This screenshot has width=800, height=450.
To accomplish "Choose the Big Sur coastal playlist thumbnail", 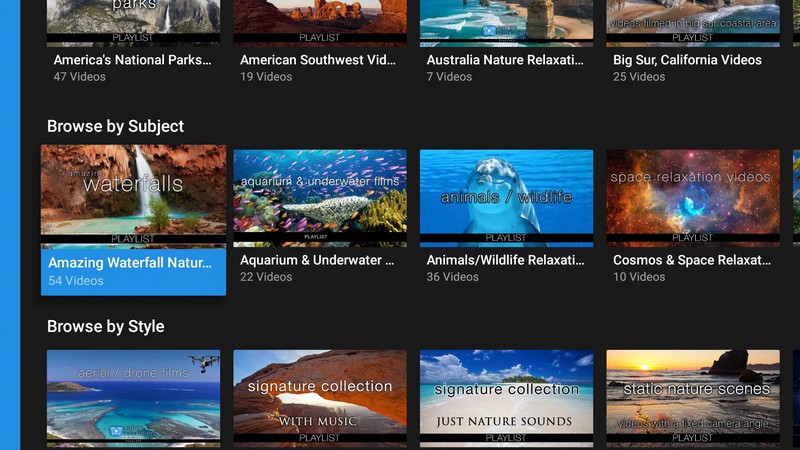I will pos(693,22).
